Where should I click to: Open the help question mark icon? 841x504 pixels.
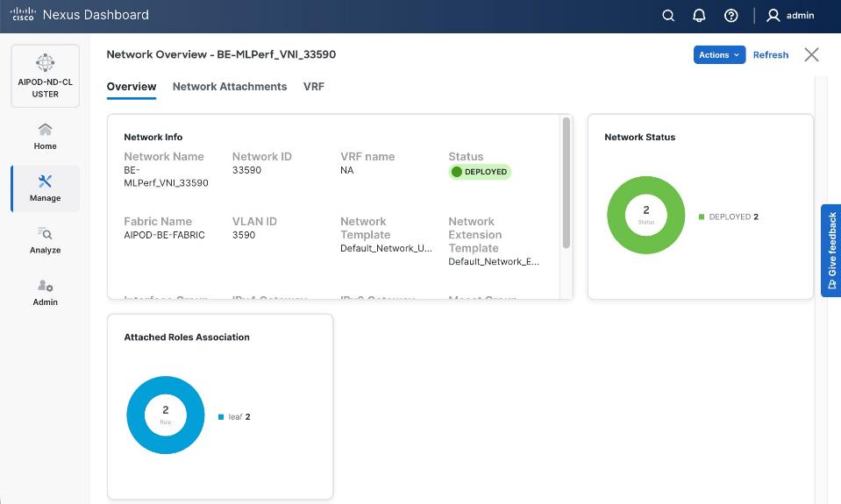pyautogui.click(x=731, y=15)
